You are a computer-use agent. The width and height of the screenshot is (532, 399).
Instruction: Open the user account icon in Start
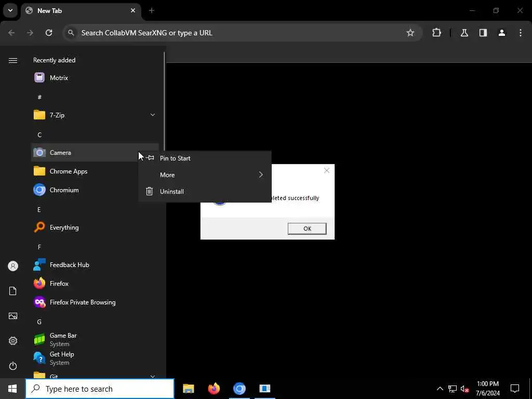pyautogui.click(x=13, y=266)
